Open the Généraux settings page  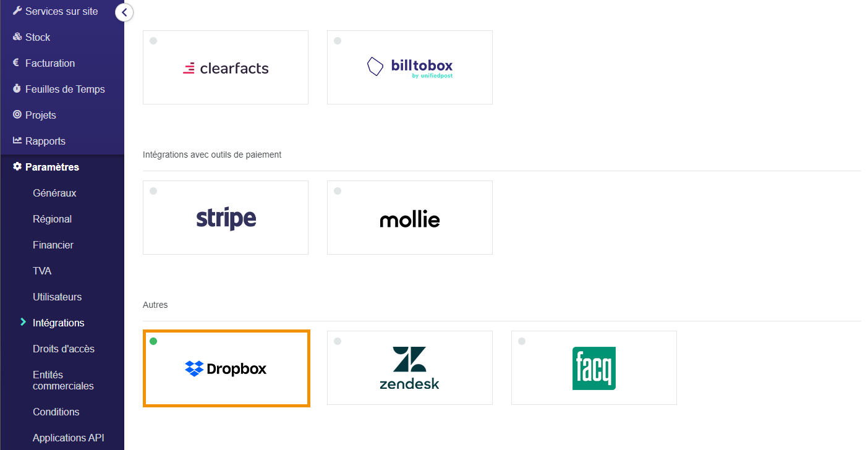(54, 193)
